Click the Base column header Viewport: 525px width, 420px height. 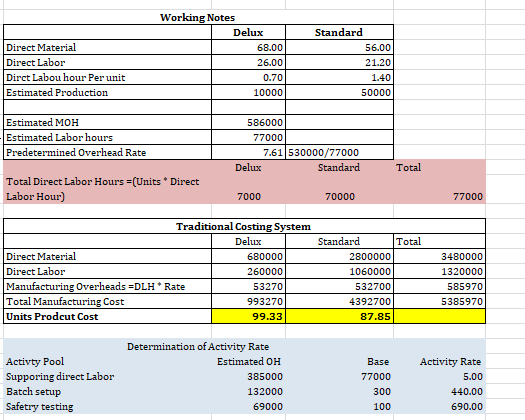378,362
